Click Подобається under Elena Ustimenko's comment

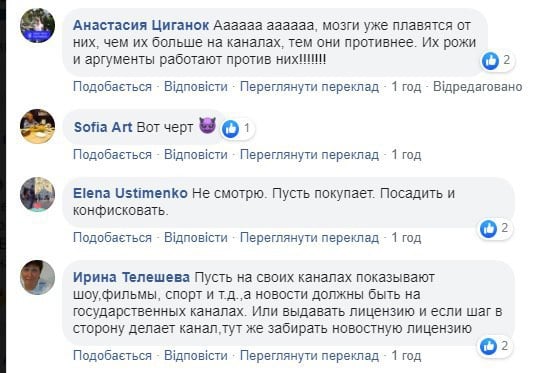click(112, 237)
